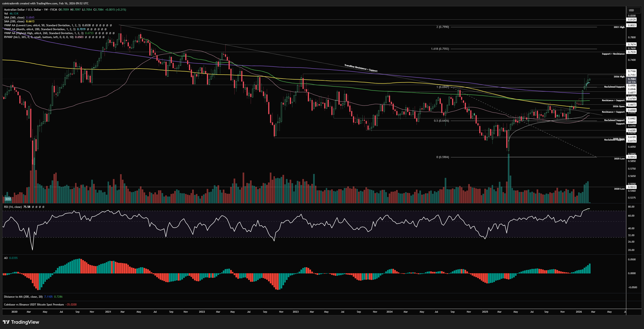Click the 365D badge on volume pane
644x329 pixels.
click(8, 199)
